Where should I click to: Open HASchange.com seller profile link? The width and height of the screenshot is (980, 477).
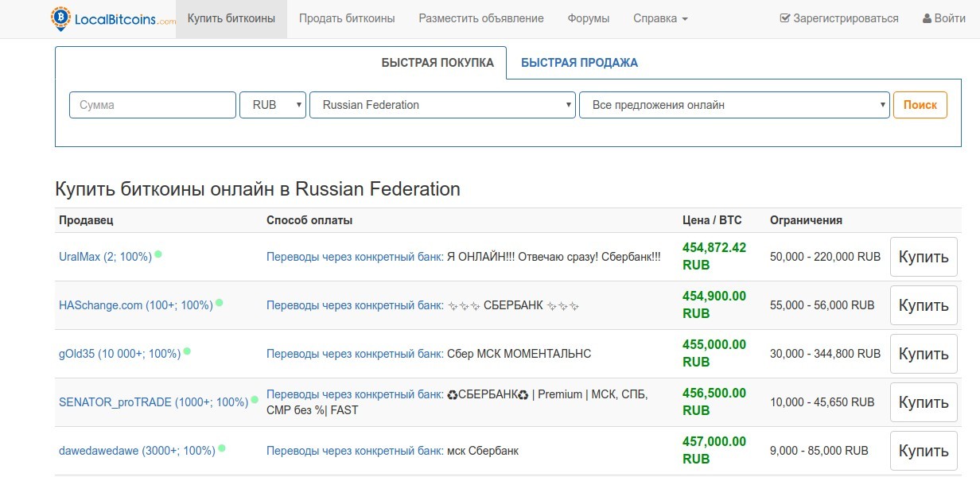[136, 305]
